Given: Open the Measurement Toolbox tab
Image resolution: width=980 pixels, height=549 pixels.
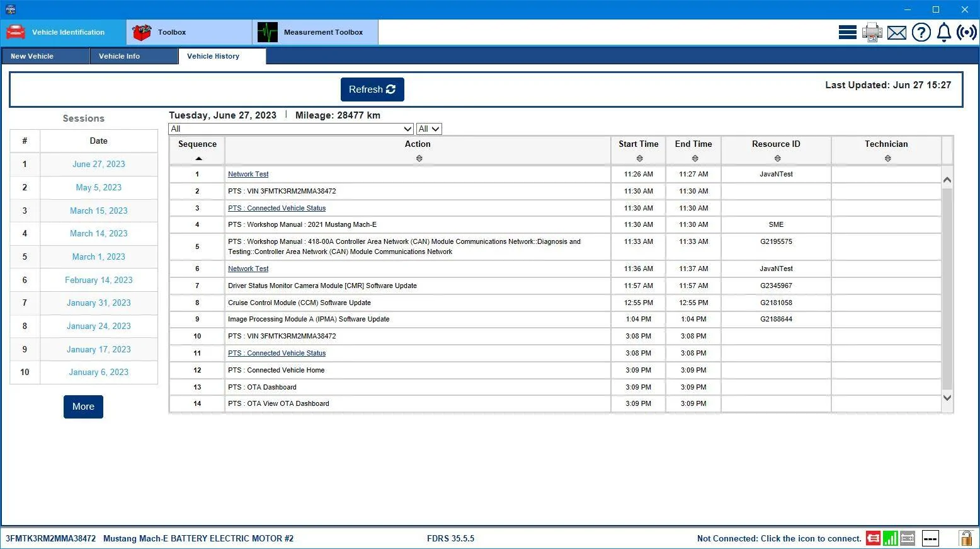Looking at the screenshot, I should point(316,32).
